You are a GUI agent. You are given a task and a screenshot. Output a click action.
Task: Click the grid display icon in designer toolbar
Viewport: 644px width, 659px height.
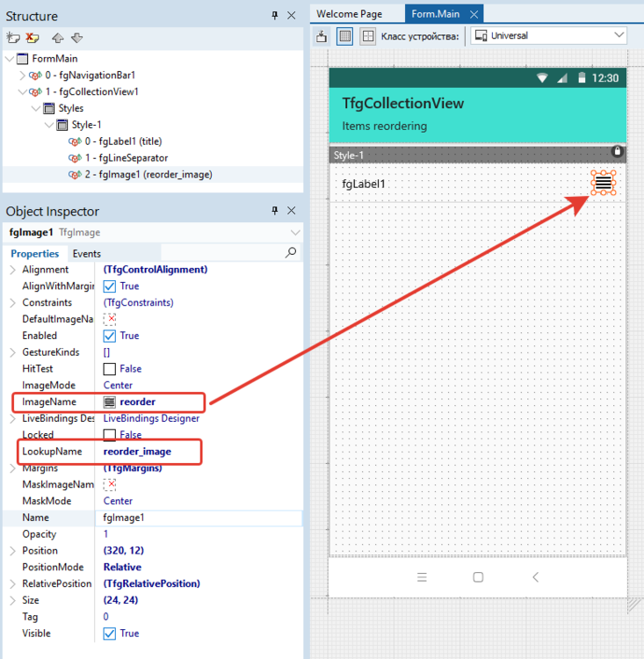pyautogui.click(x=345, y=36)
